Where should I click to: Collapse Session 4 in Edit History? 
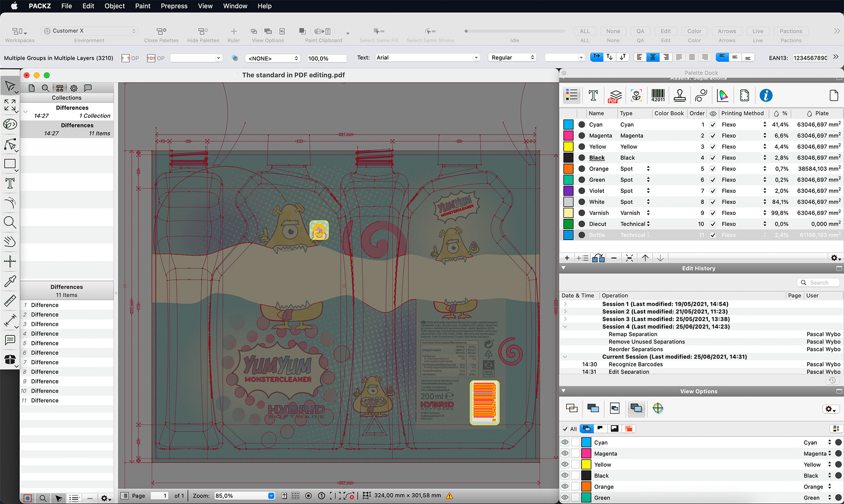[565, 326]
